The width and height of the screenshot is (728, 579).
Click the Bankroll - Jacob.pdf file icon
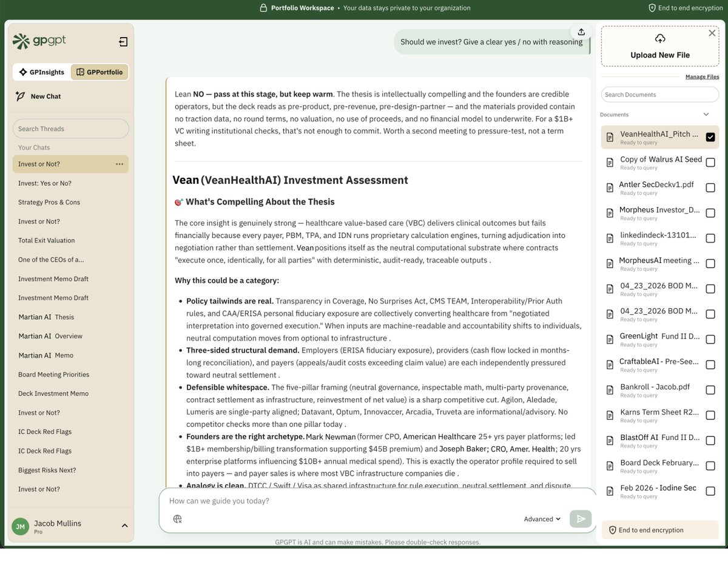610,390
